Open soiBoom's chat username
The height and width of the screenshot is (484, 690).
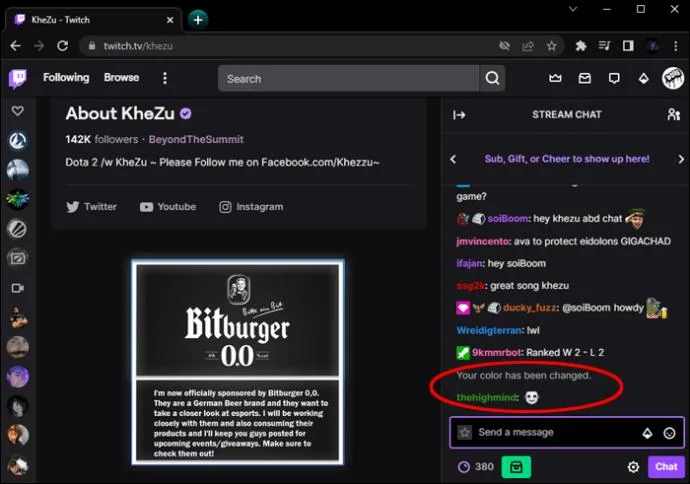click(507, 219)
